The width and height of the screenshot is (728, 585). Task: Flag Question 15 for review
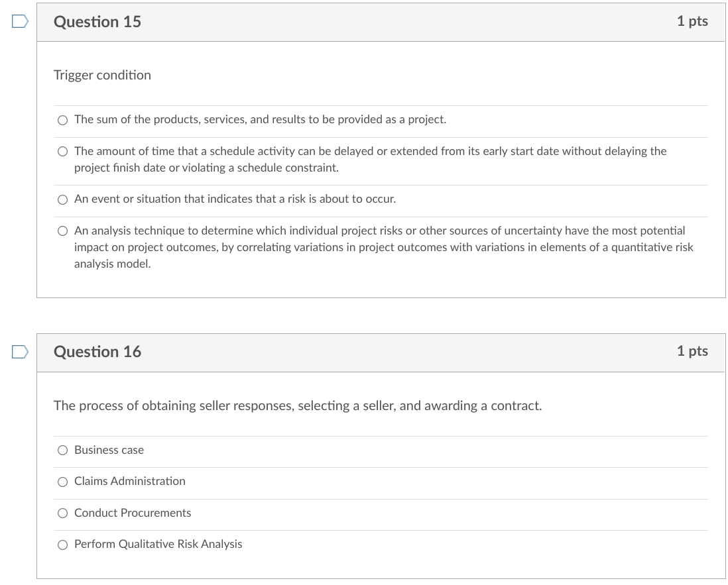pos(20,22)
